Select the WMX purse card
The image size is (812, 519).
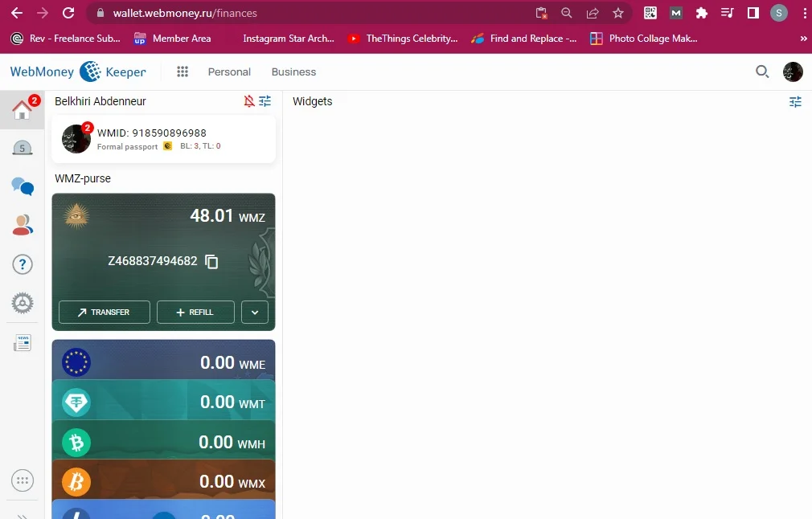click(164, 480)
